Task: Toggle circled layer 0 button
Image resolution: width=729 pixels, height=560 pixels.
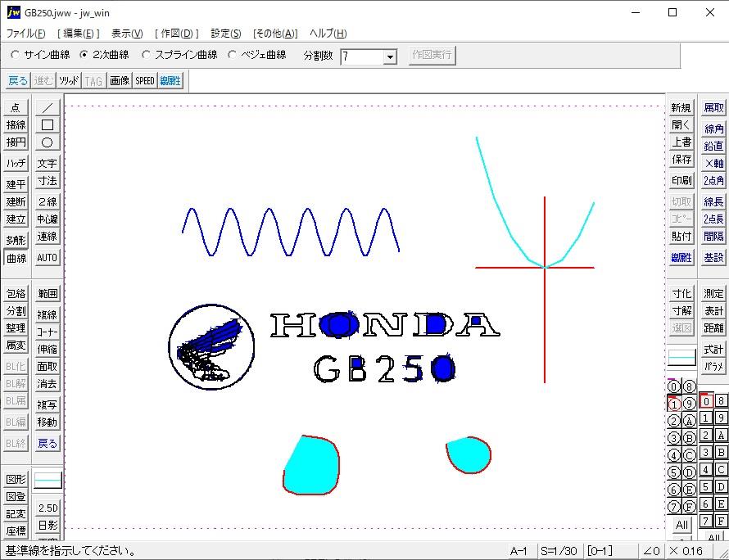Action: pyautogui.click(x=673, y=386)
